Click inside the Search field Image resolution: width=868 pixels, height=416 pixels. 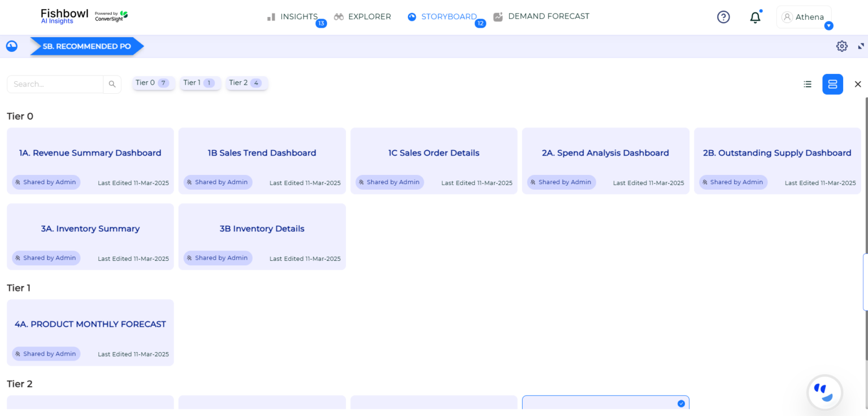coord(55,84)
